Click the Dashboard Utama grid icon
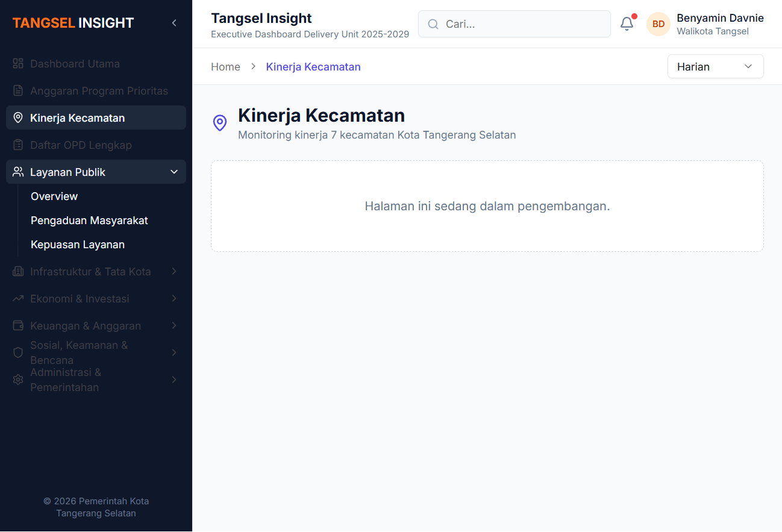782x532 pixels. tap(17, 63)
